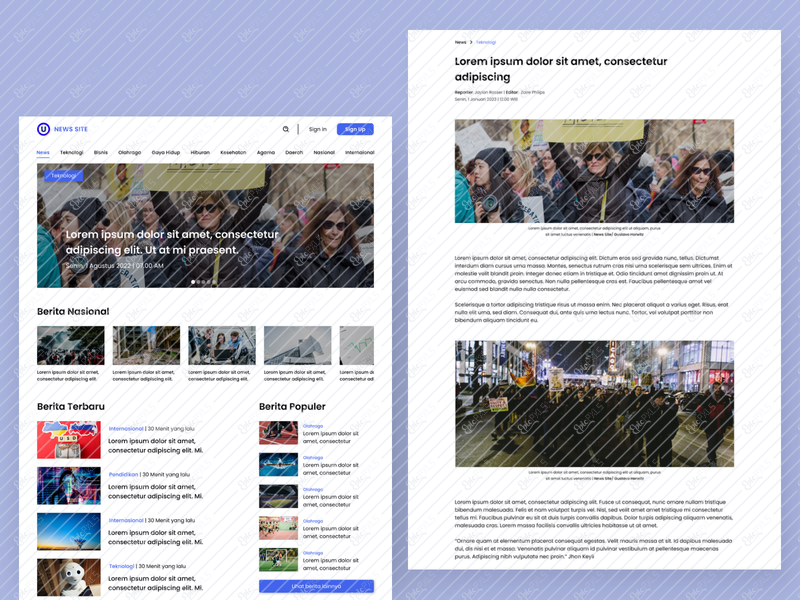The width and height of the screenshot is (800, 600).
Task: Select the News tab in the navigation bar
Action: point(43,152)
